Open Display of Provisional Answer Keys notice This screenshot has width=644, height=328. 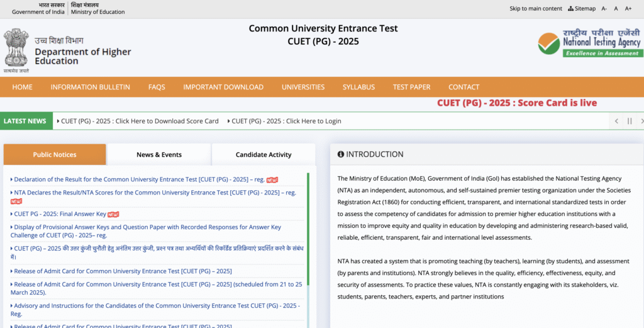click(146, 232)
